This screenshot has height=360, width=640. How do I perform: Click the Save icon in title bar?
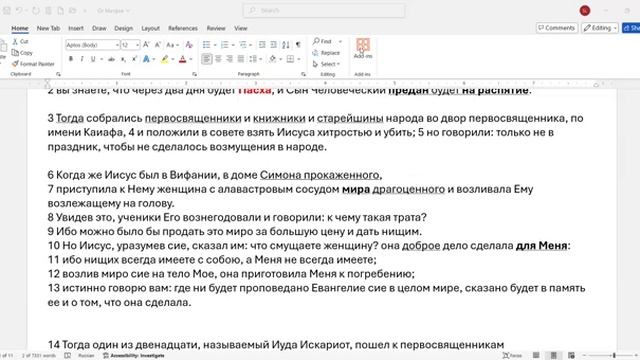7,11
